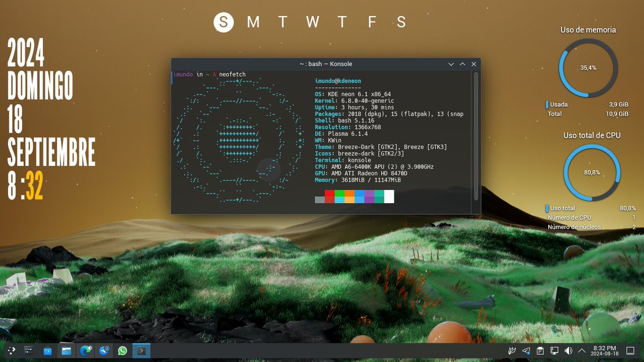Open the network connections tray icon

pyautogui.click(x=554, y=351)
